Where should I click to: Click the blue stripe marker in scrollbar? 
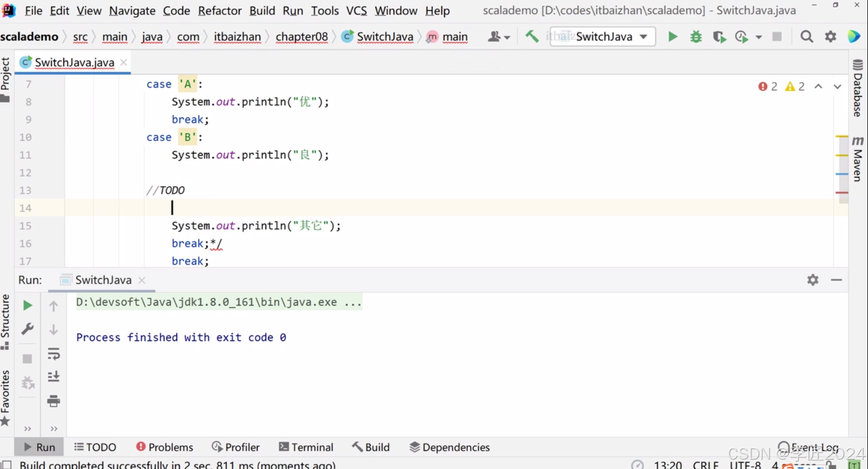pos(841,174)
